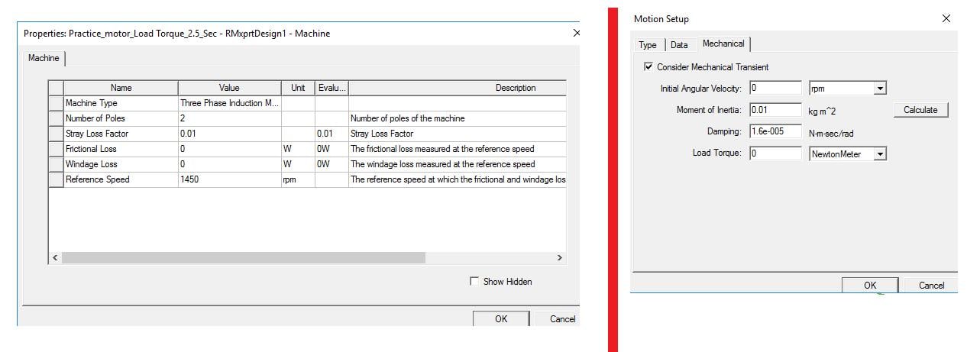
Task: Switch to the Data tab in Motion Setup
Action: click(x=679, y=45)
